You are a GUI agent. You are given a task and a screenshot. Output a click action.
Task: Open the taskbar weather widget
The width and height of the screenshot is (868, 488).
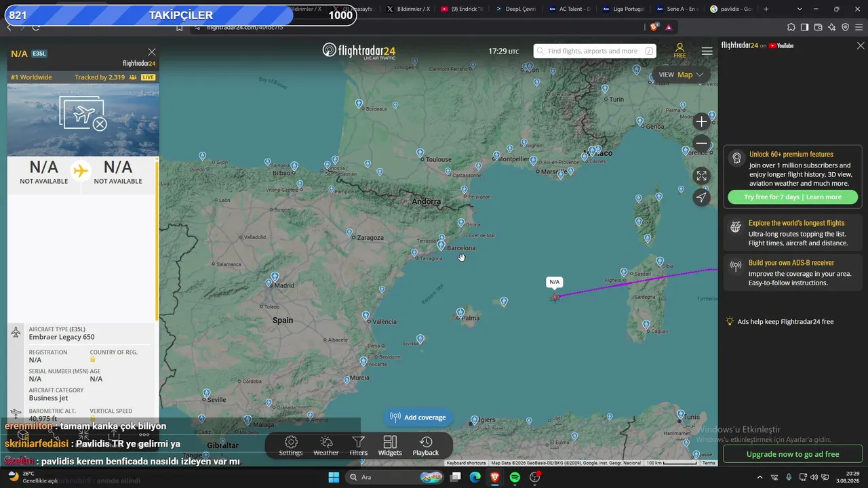tap(33, 477)
